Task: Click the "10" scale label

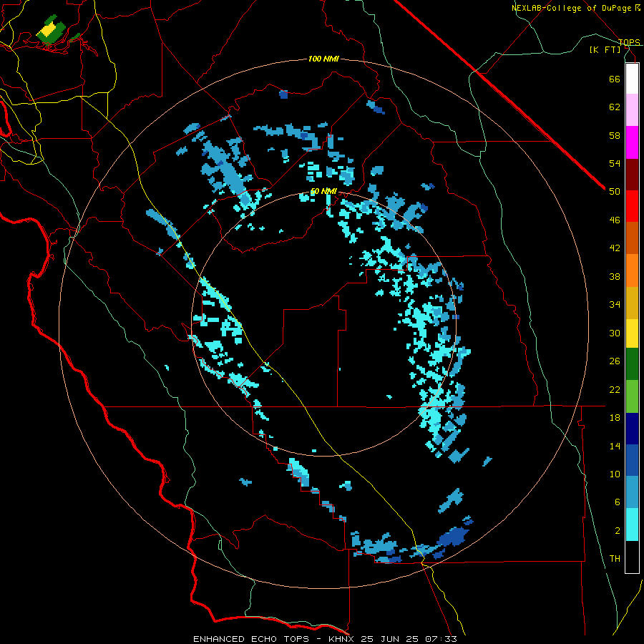Action: (615, 474)
